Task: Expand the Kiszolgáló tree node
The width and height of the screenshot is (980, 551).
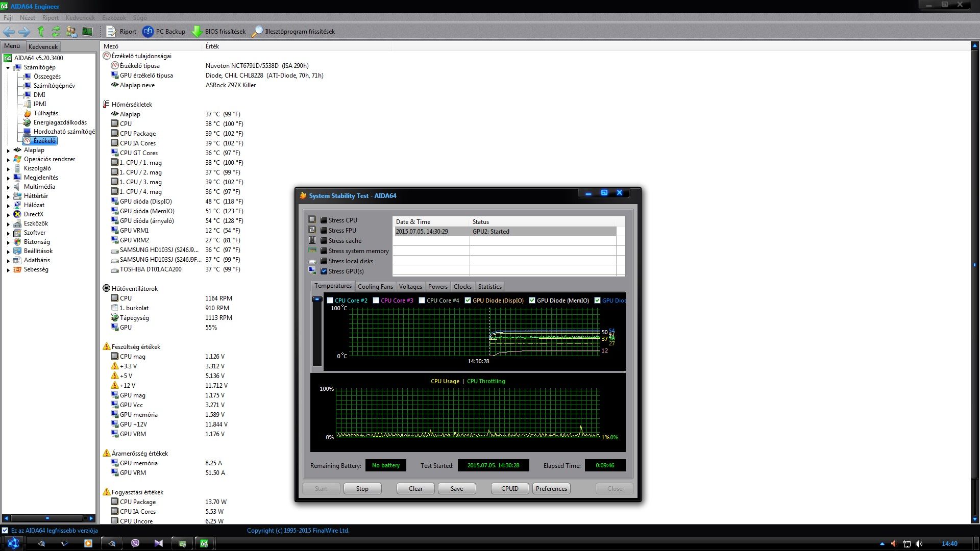Action: [8, 169]
